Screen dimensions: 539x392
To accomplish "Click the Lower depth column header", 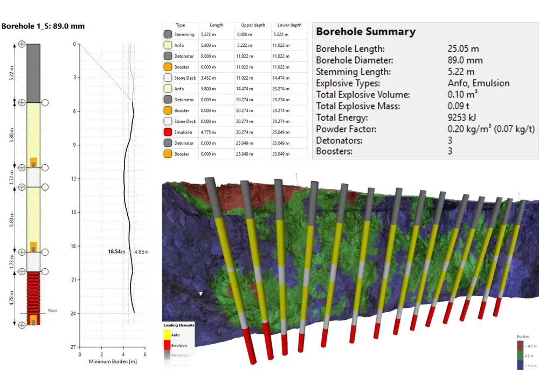I will click(289, 25).
